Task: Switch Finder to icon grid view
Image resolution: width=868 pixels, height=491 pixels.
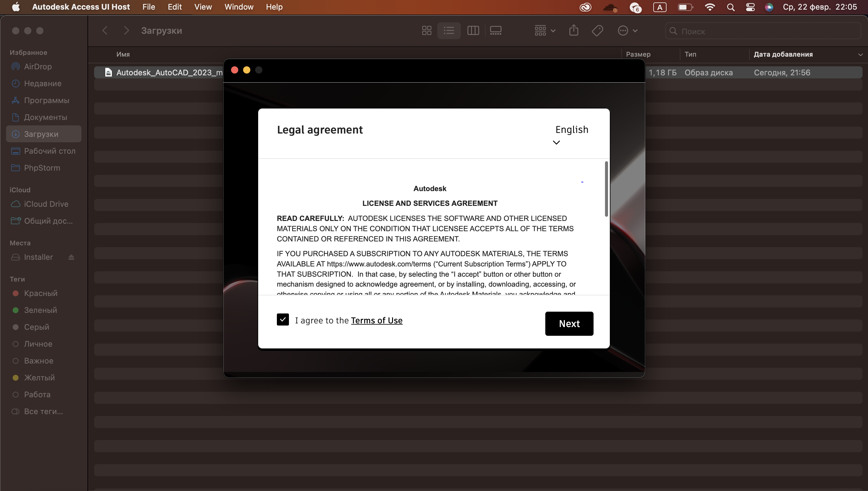Action: pos(426,31)
